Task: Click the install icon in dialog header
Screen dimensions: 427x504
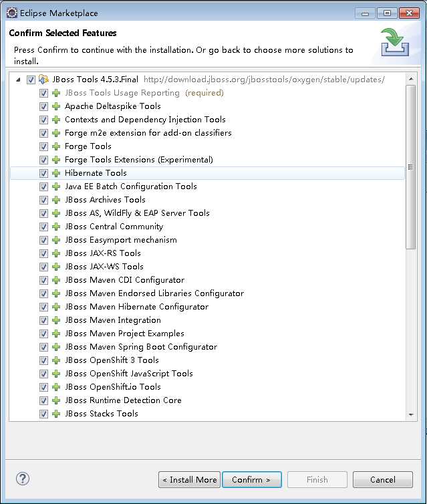Action: (x=394, y=42)
